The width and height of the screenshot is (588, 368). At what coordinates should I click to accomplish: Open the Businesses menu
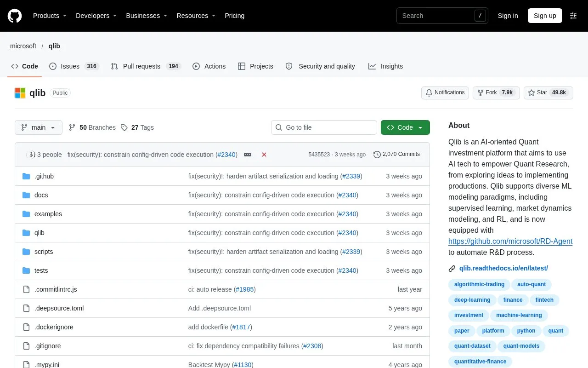(147, 16)
